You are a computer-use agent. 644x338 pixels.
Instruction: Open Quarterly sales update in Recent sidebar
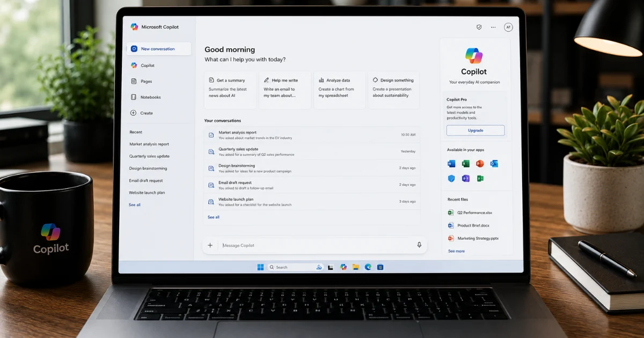coord(149,156)
